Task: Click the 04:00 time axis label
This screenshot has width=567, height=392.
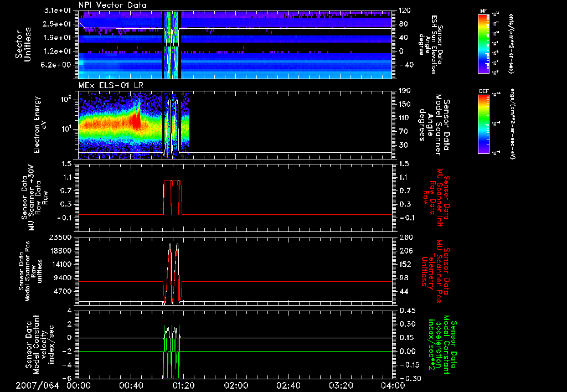Action: click(x=393, y=385)
